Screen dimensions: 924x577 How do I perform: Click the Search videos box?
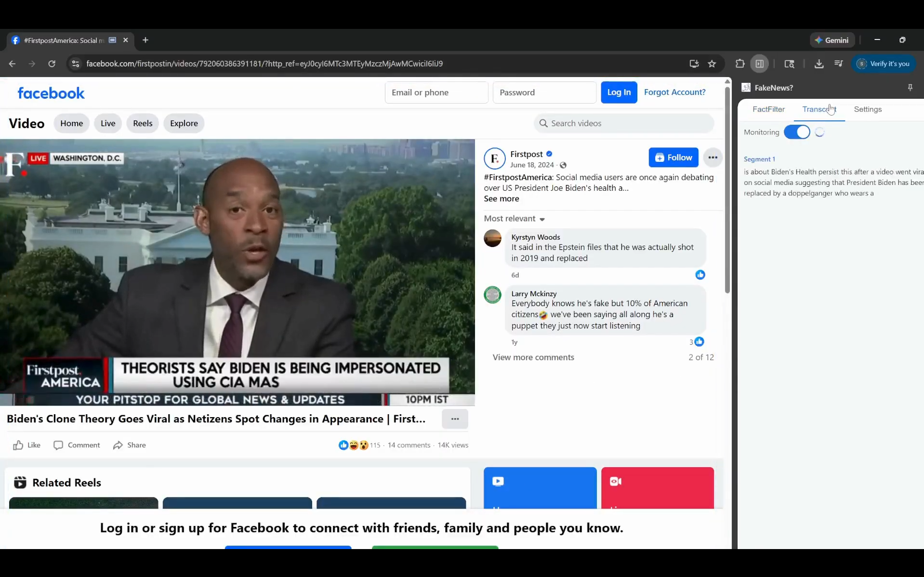[624, 123]
